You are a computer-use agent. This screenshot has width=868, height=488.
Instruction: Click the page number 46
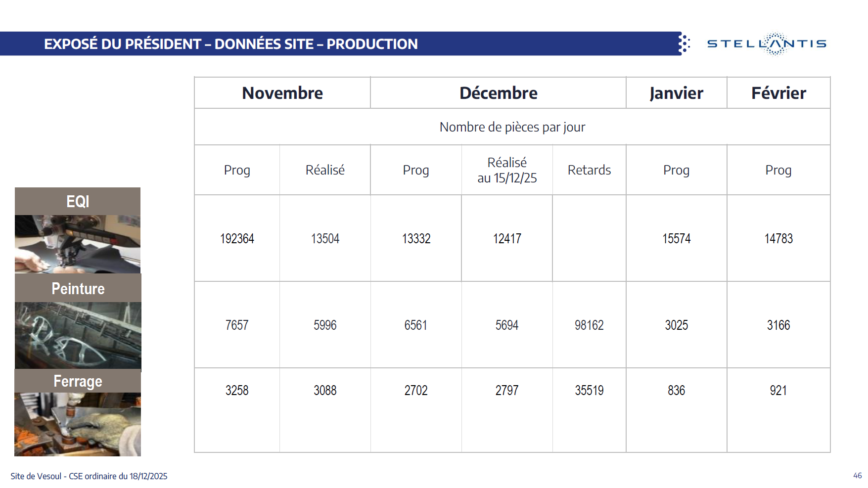pos(857,475)
